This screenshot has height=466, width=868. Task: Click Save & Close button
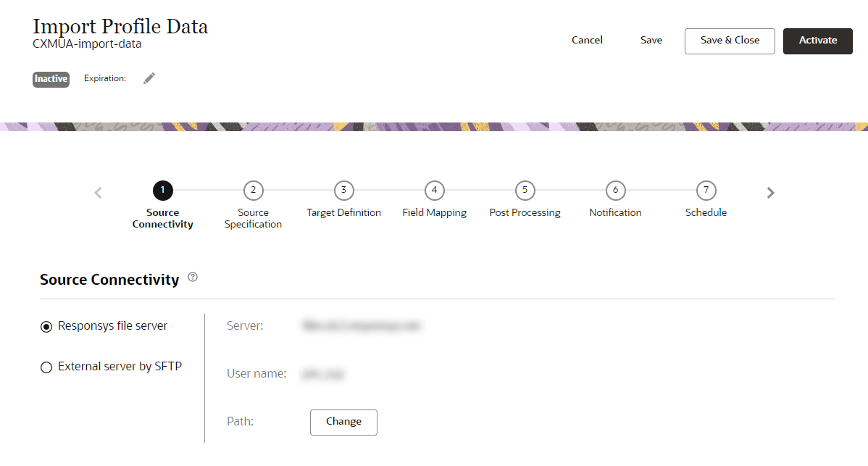click(x=730, y=41)
